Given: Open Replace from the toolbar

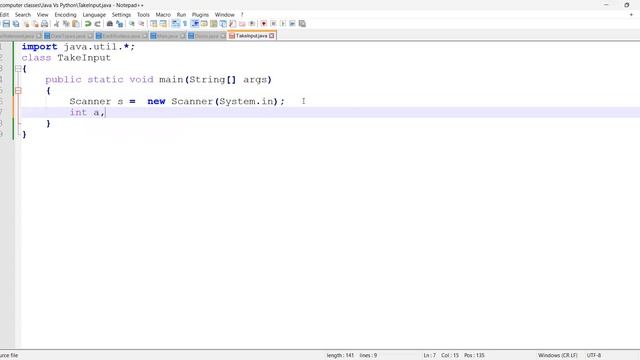Looking at the screenshot, I should click(x=120, y=24).
